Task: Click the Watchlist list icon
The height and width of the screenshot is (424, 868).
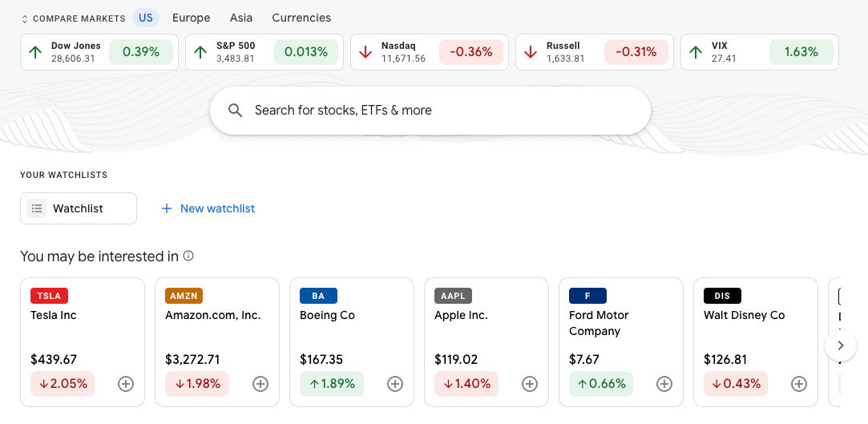Action: [37, 208]
